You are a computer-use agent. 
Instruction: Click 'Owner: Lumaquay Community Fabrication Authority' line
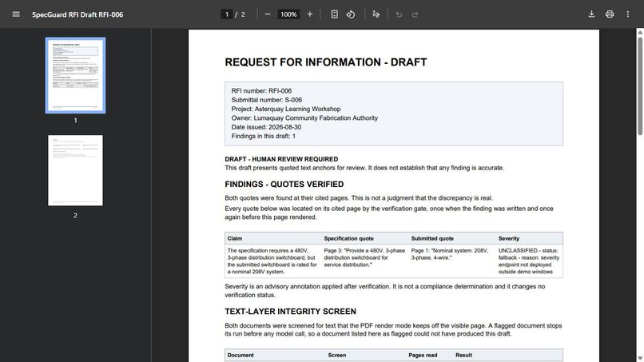pyautogui.click(x=304, y=118)
